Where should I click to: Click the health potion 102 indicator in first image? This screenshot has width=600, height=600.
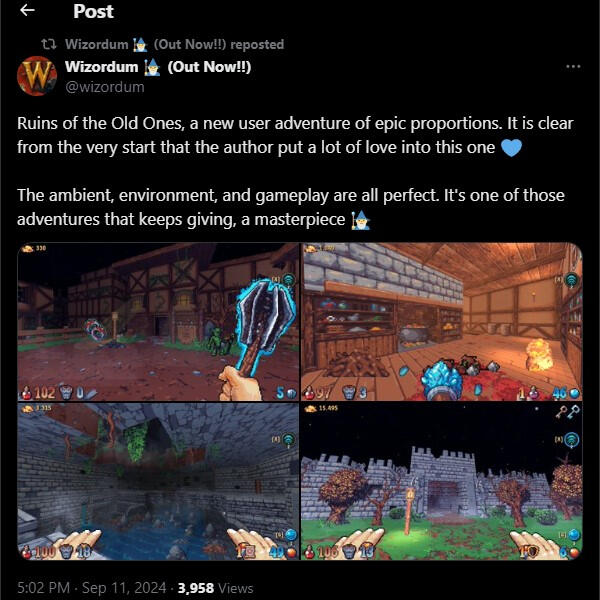(39, 392)
